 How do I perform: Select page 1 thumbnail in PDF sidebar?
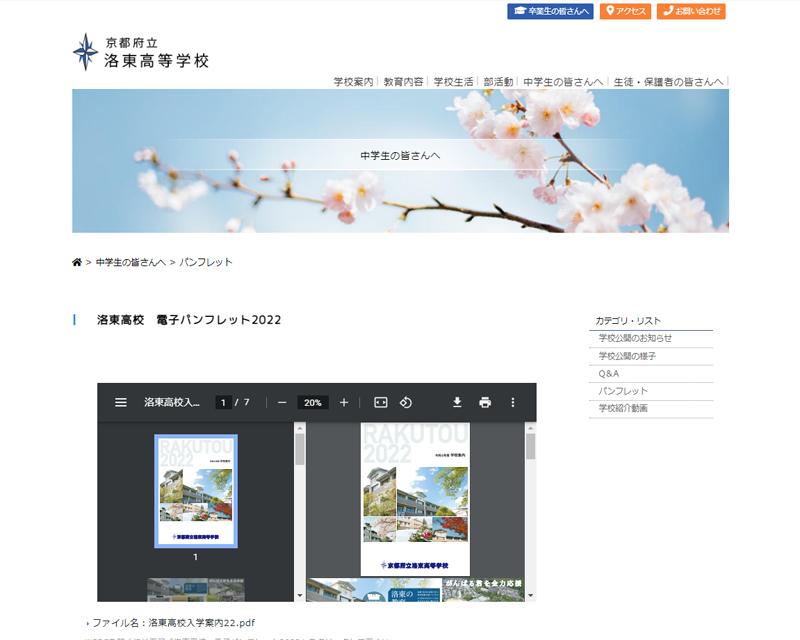pyautogui.click(x=196, y=491)
